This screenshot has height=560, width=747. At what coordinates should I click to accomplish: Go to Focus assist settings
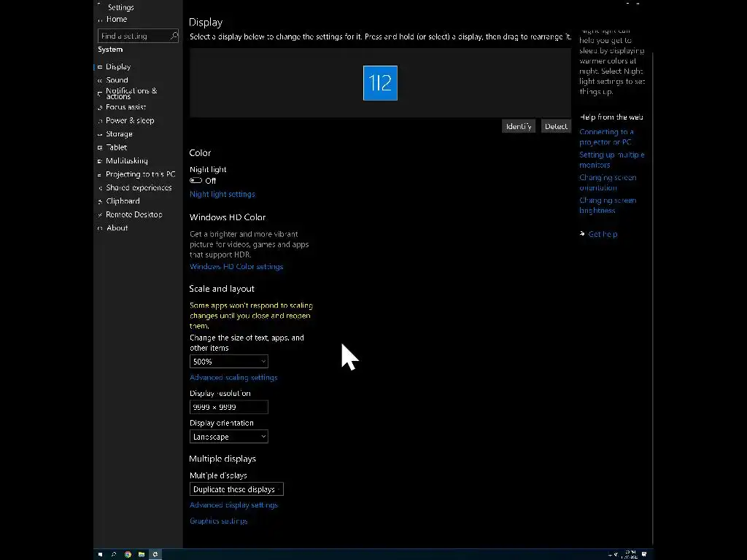[125, 107]
